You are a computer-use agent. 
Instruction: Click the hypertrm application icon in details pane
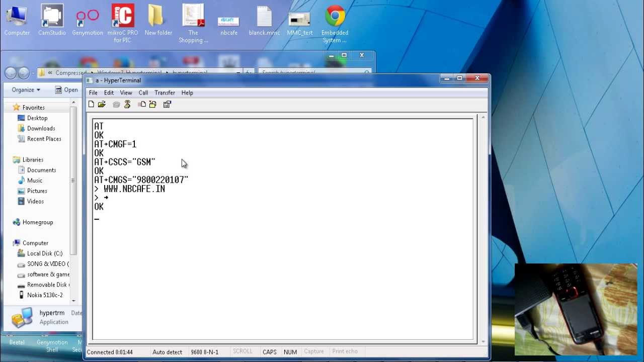[23, 317]
